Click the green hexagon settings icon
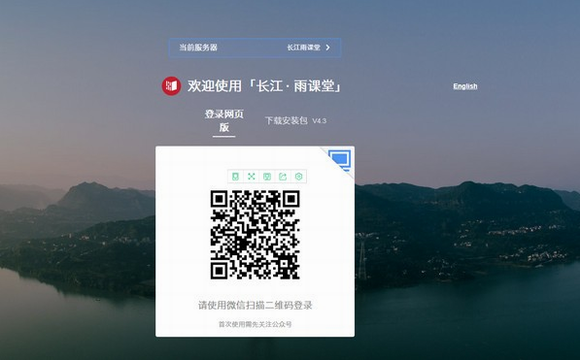The height and width of the screenshot is (360, 580). click(x=299, y=176)
